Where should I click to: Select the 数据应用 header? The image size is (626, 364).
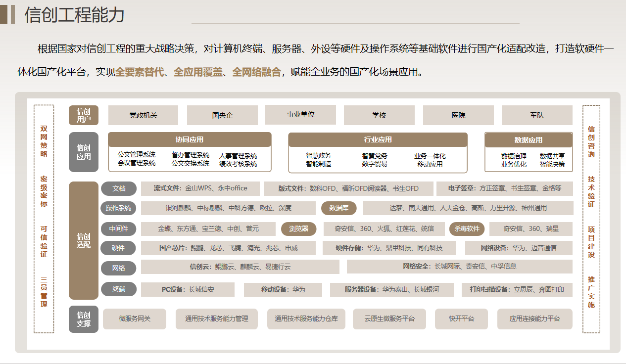[529, 140]
